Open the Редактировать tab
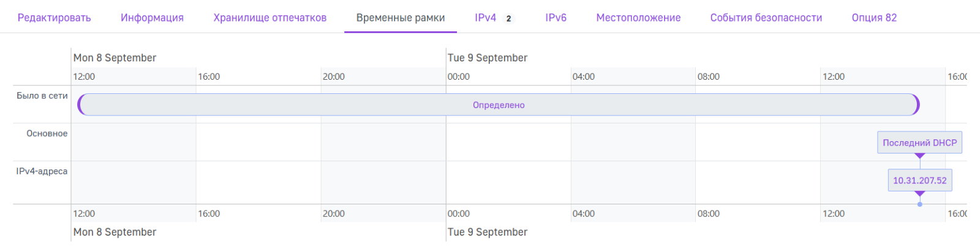Screen dimensions: 980x251 click(54, 18)
